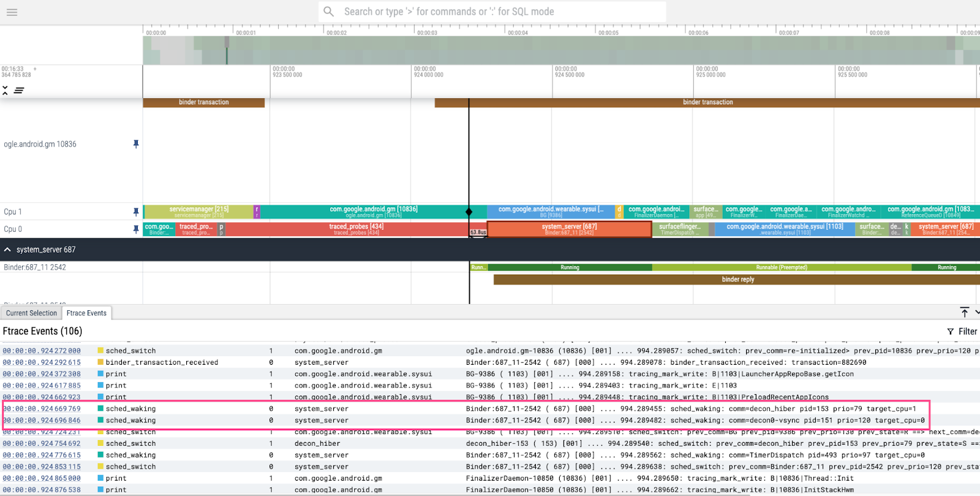
Task: Click the search magnifier icon
Action: pos(329,12)
